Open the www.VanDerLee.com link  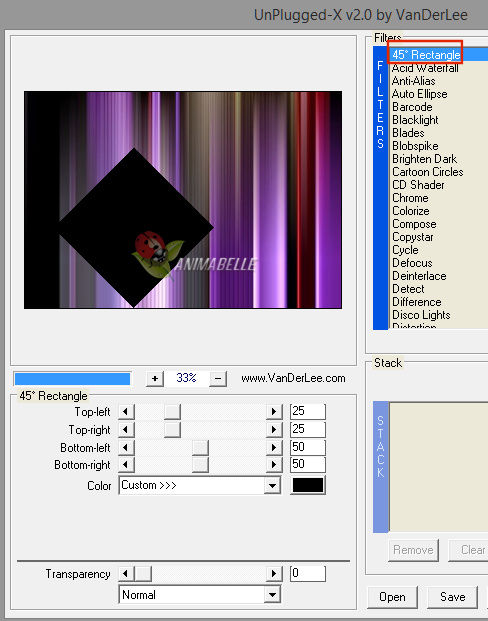[293, 379]
